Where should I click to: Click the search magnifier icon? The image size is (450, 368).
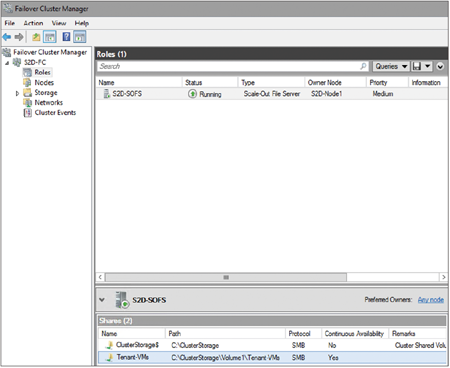tap(363, 66)
